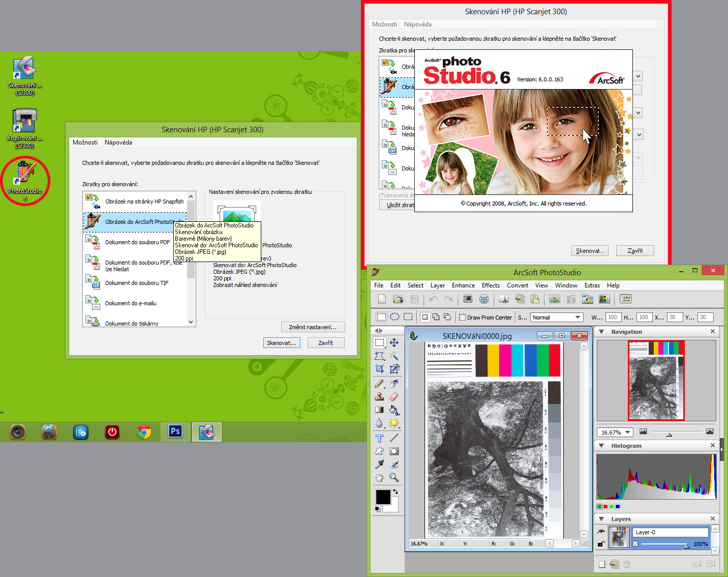This screenshot has width=728, height=577.
Task: Click the duplicate layer icon
Action: pos(614,564)
